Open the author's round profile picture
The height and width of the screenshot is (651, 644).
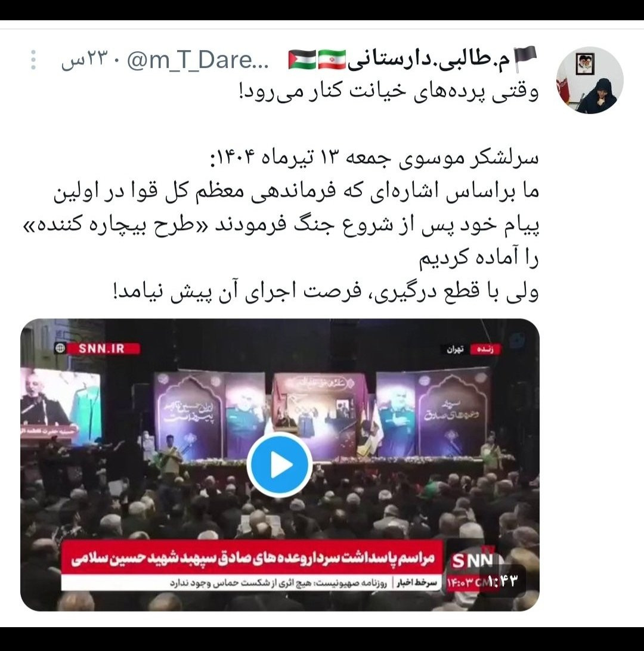point(590,80)
